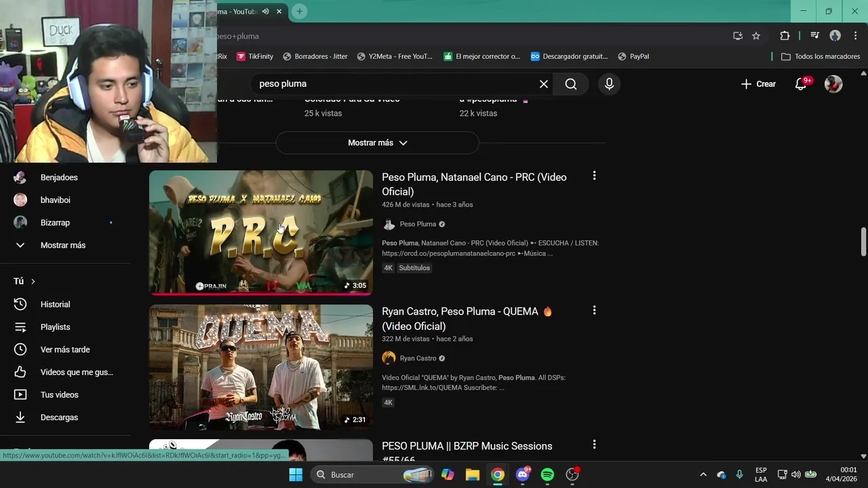The width and height of the screenshot is (868, 488).
Task: Open the PayPal bookmark
Action: pyautogui.click(x=633, y=56)
